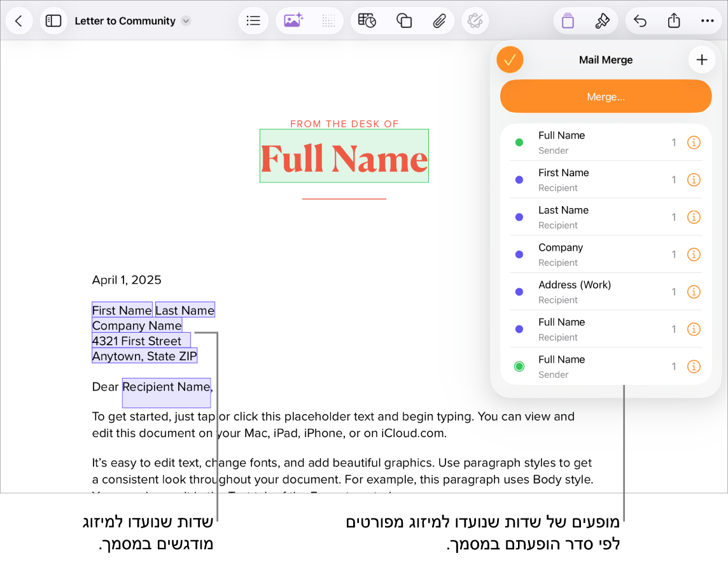The height and width of the screenshot is (565, 728).
Task: Toggle the Mail Merge panel icon
Action: point(567,20)
